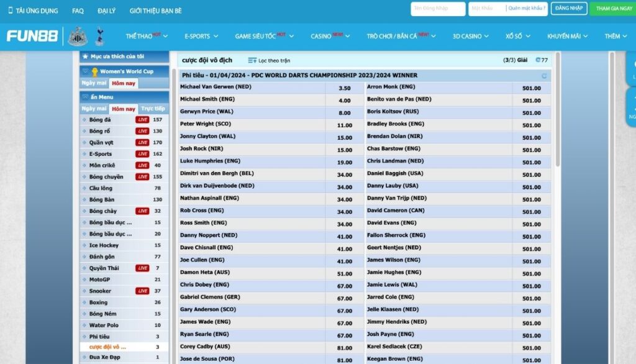Image resolution: width=636 pixels, height=364 pixels.
Task: Select Boxing in the sports list
Action: (124, 303)
